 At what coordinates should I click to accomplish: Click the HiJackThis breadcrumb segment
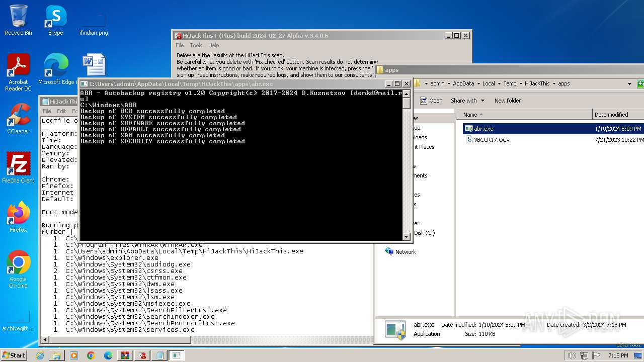[537, 84]
